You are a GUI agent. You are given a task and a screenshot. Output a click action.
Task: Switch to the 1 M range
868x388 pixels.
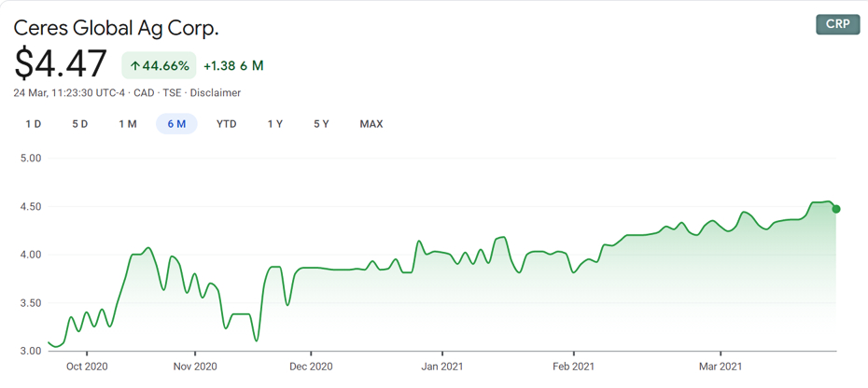[127, 124]
